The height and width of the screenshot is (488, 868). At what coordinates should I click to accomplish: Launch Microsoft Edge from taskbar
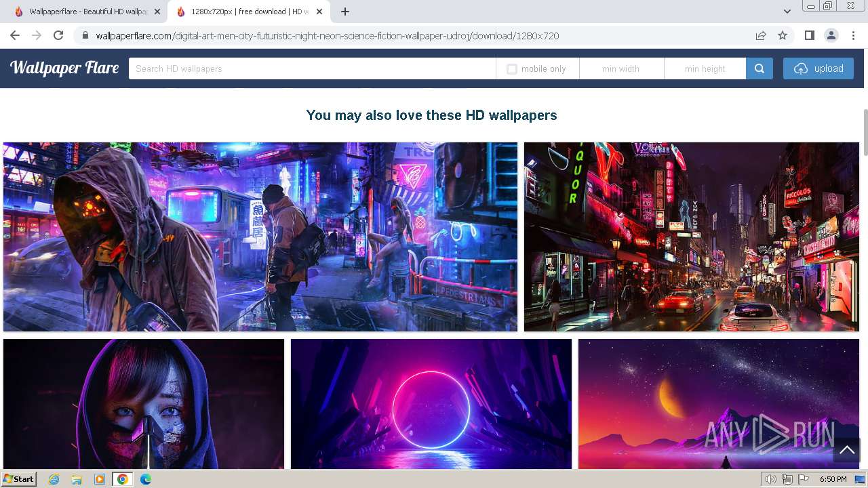145,479
